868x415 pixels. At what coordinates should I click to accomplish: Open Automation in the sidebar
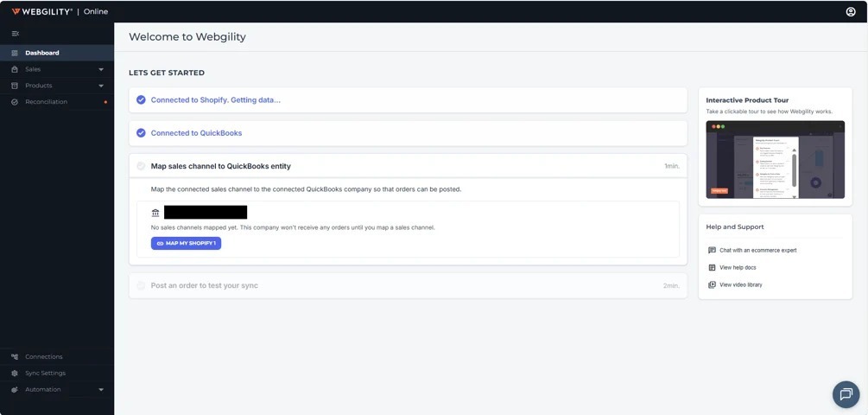pyautogui.click(x=57, y=390)
